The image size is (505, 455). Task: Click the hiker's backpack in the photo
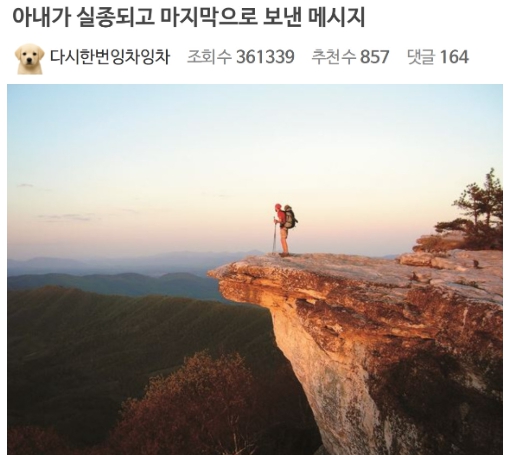click(x=290, y=218)
